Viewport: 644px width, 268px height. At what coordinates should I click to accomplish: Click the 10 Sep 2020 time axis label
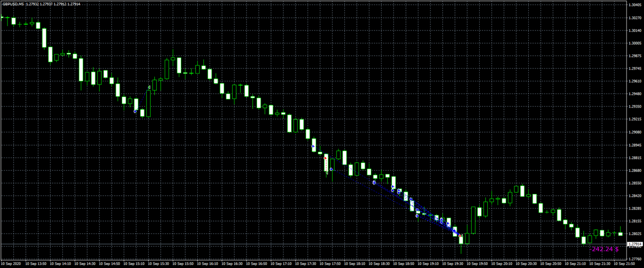pyautogui.click(x=11, y=263)
